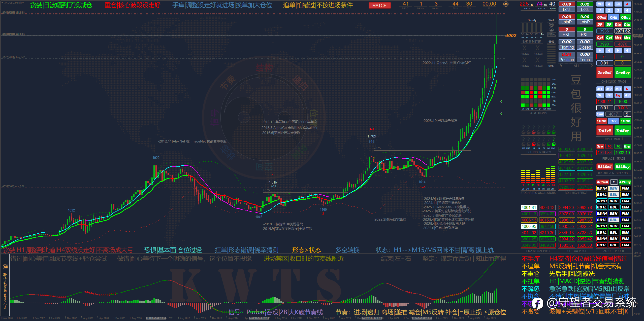Select the M3 preset tab

(618, 89)
